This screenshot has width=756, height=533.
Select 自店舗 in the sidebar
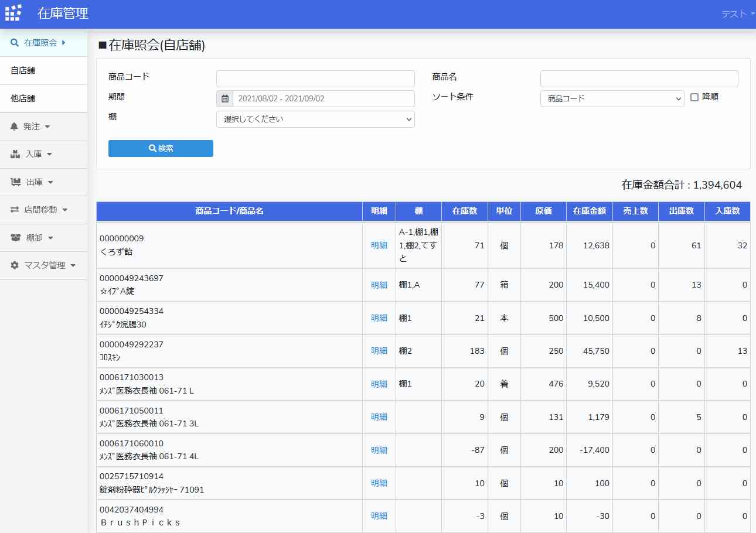point(44,70)
